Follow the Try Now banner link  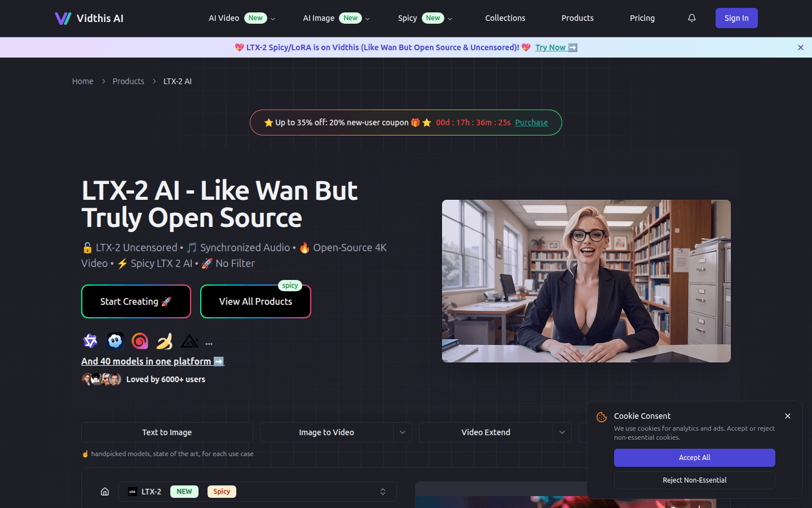click(556, 47)
